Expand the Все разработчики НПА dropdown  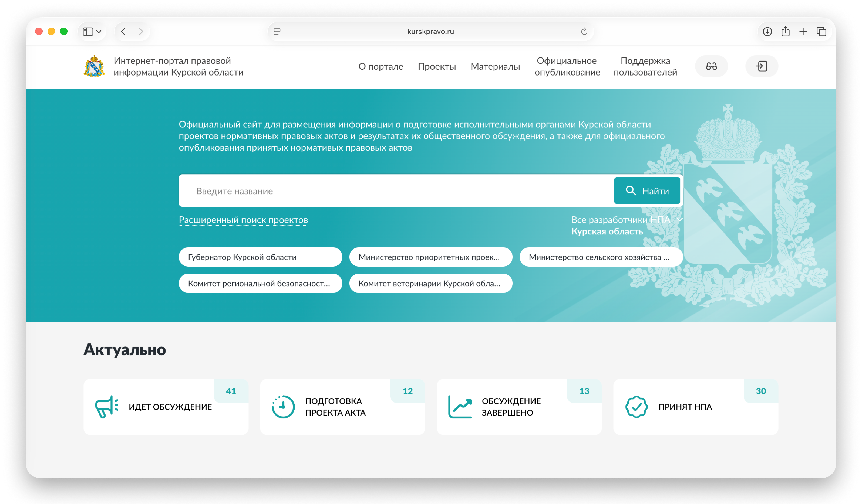pyautogui.click(x=627, y=220)
